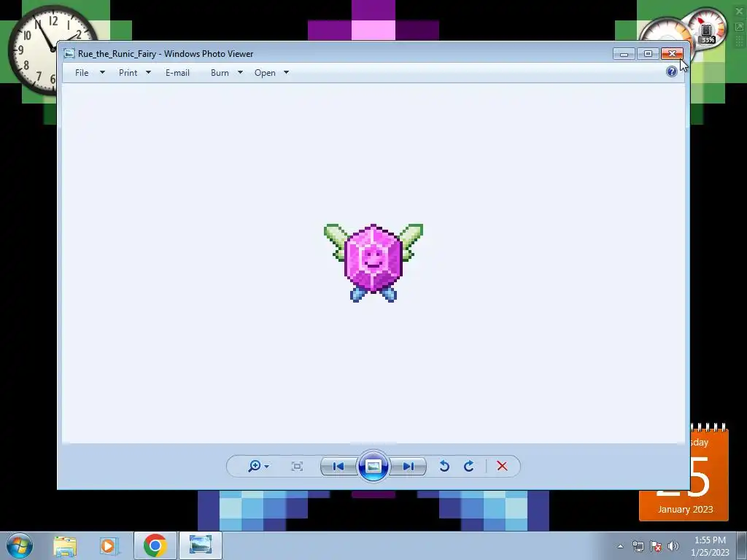Minimize the Photo Viewer window
Viewport: 747px width, 560px height.
(624, 53)
